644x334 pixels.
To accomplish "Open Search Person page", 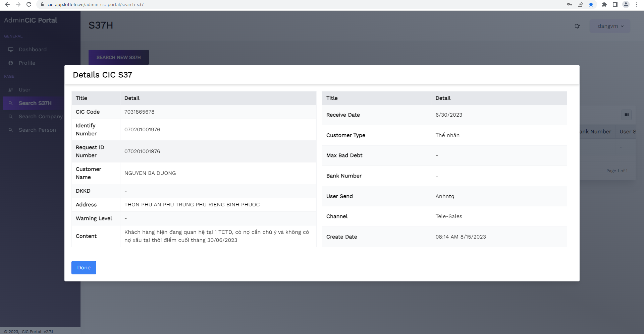I will click(x=37, y=130).
